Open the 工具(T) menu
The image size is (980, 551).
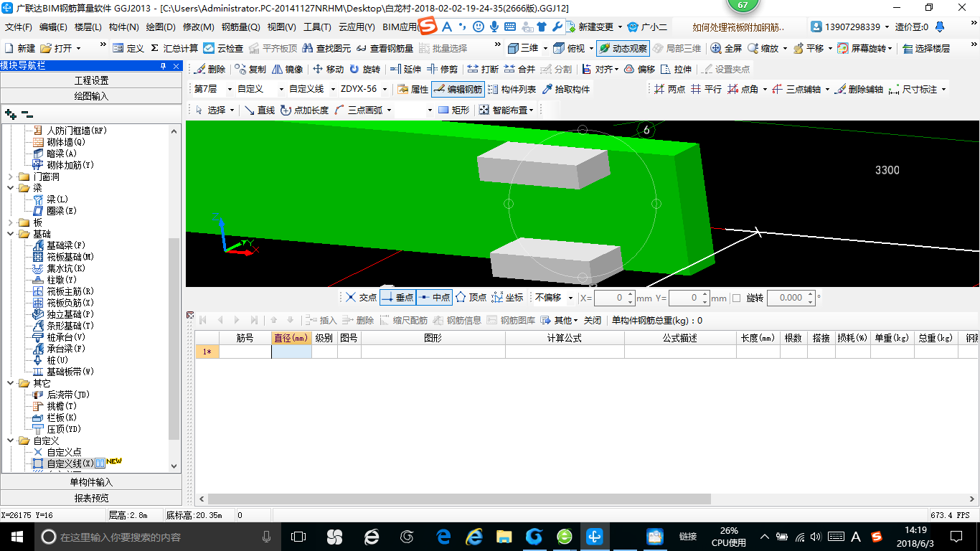coord(317,27)
